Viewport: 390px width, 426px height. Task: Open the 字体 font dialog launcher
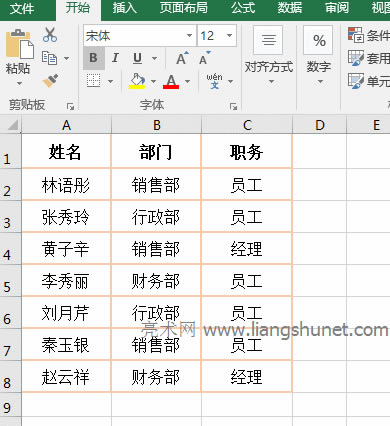click(x=233, y=106)
